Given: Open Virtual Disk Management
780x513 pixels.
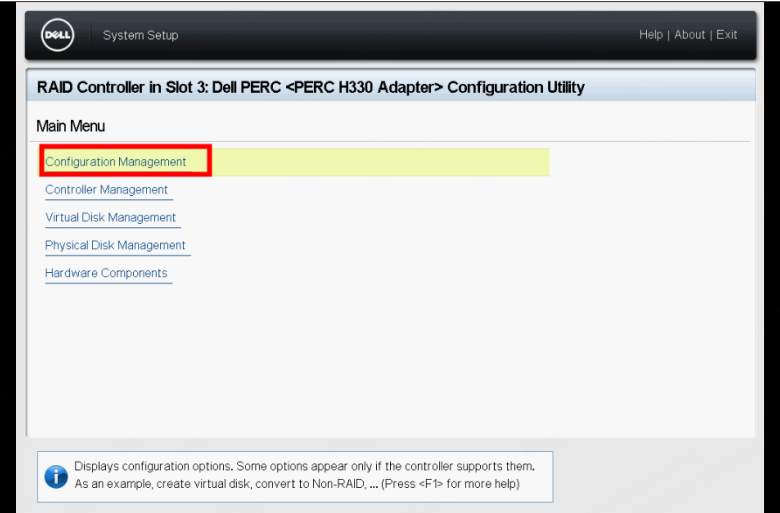Looking at the screenshot, I should pos(110,217).
